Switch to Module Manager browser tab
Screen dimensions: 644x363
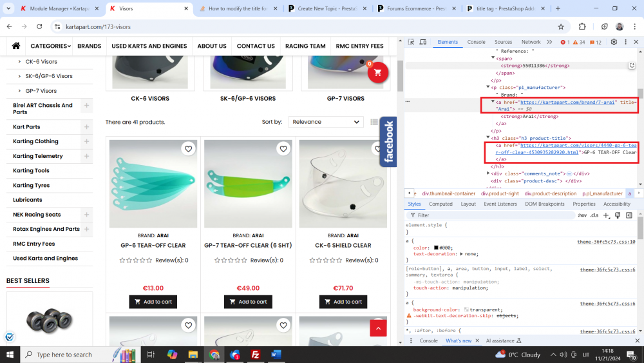(x=59, y=8)
